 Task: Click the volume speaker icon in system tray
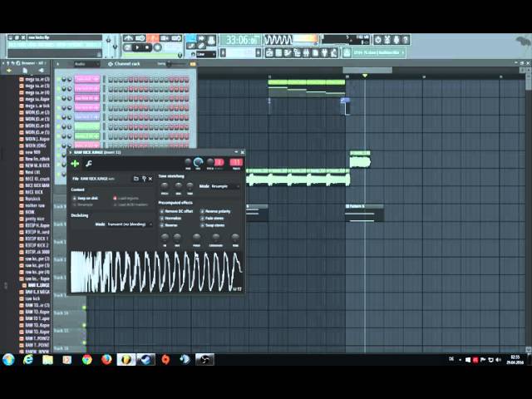click(498, 360)
